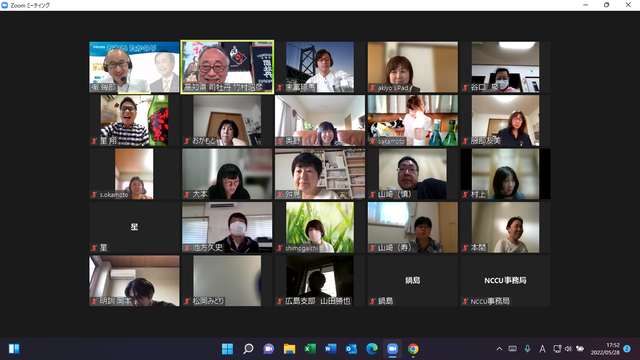Click name label 星 翔
The height and width of the screenshot is (360, 640).
tap(108, 141)
